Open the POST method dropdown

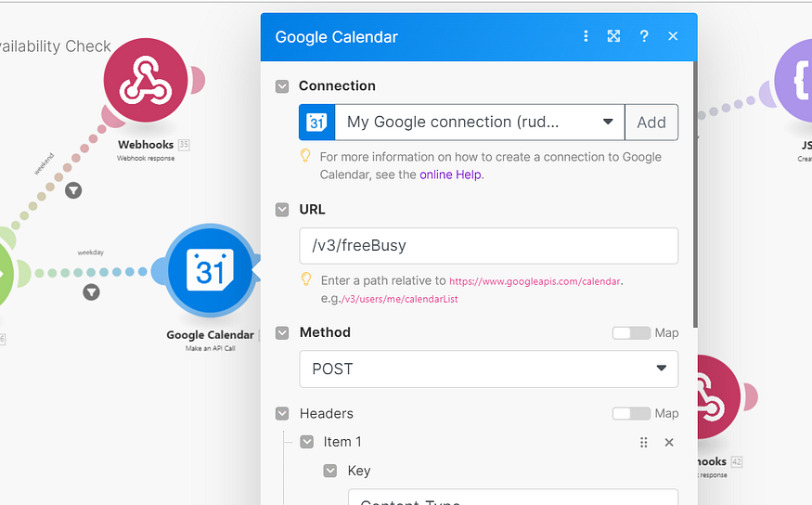pyautogui.click(x=488, y=369)
